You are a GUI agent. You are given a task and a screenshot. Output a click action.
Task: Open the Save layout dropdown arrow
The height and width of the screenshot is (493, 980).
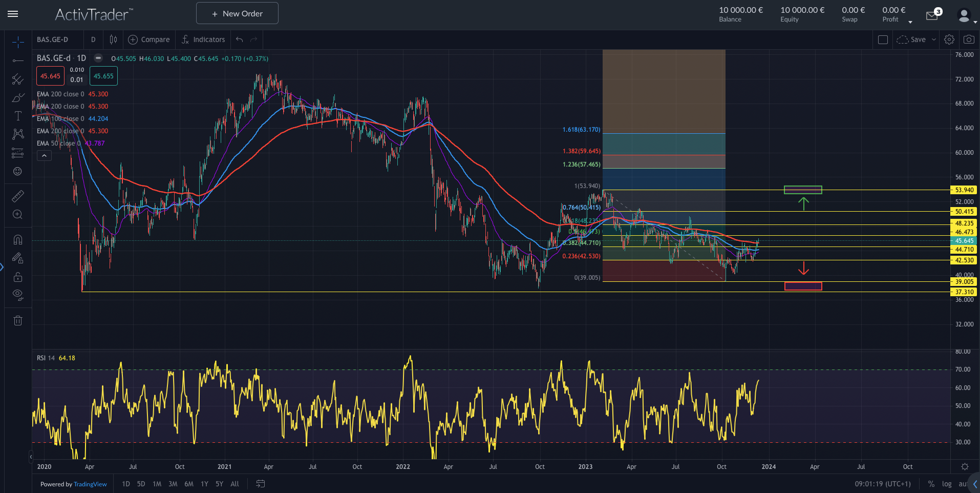(934, 39)
